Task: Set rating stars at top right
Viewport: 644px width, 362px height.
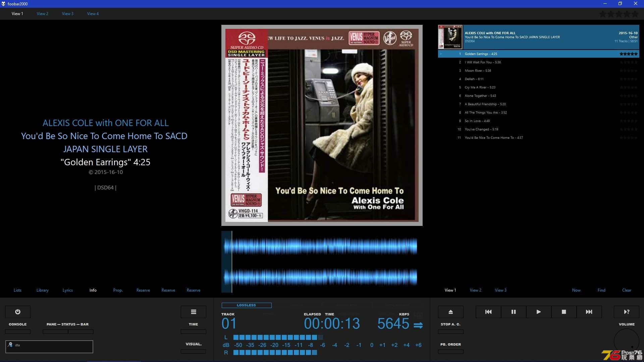Action: tap(619, 14)
